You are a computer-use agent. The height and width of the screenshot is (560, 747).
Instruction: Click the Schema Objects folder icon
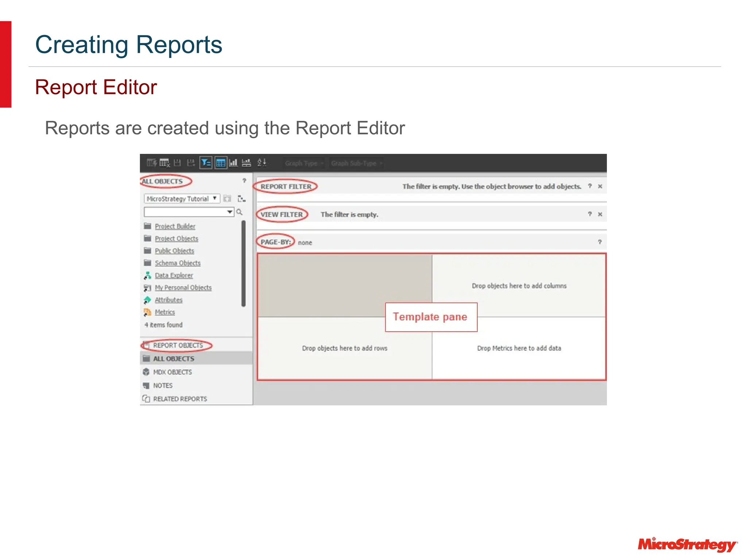pos(147,263)
